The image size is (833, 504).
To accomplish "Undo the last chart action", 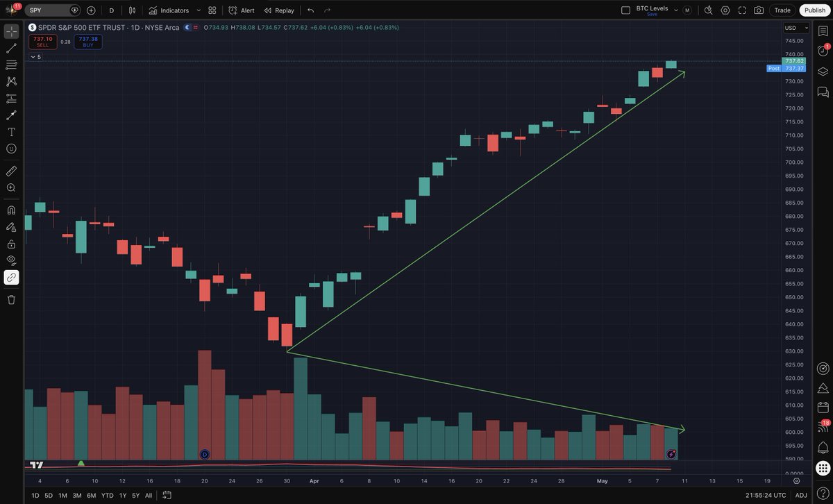I will [310, 10].
